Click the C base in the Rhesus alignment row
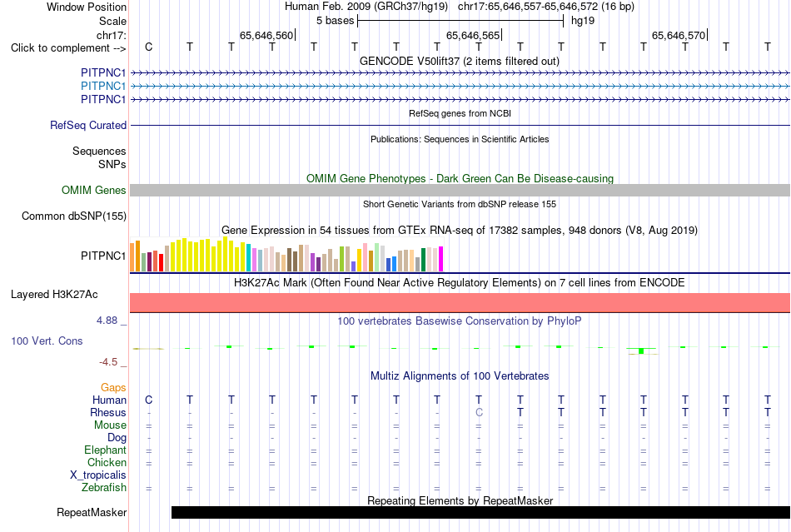 [x=480, y=412]
